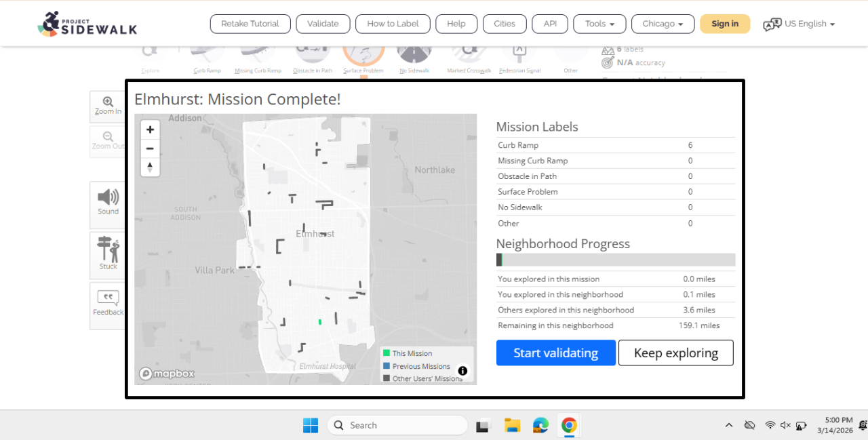The width and height of the screenshot is (868, 440).
Task: Click the Keep exploring button
Action: point(676,353)
